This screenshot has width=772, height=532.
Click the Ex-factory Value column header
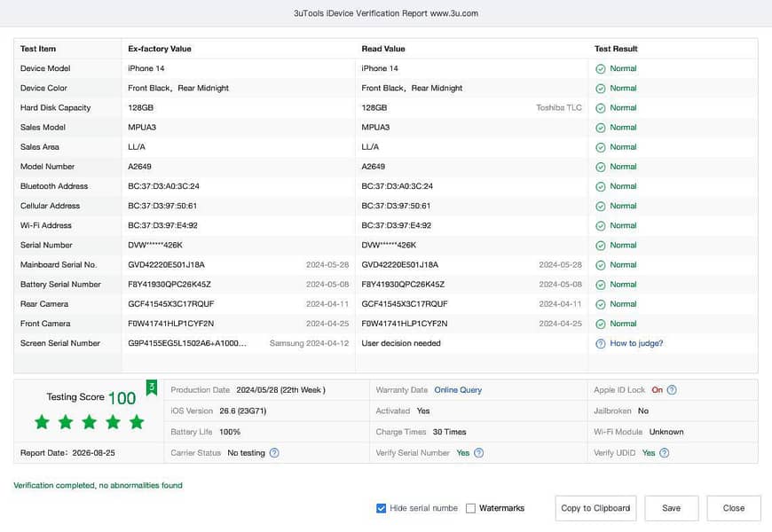click(x=160, y=49)
